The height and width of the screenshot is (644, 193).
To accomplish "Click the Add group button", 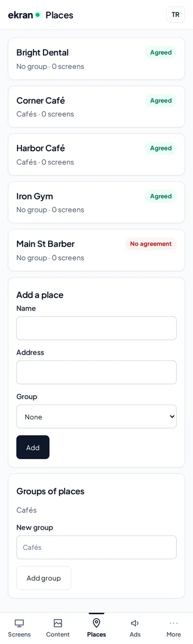I will 44,578.
